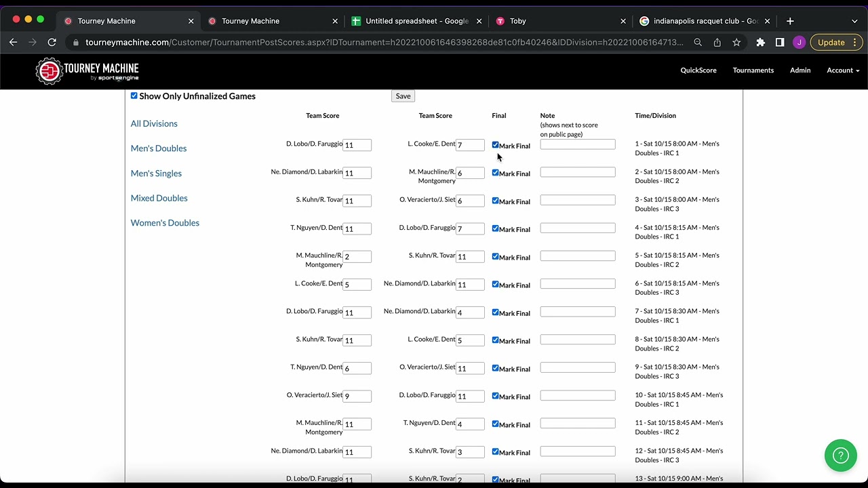Reload the page with the browser refresh icon

(52, 42)
